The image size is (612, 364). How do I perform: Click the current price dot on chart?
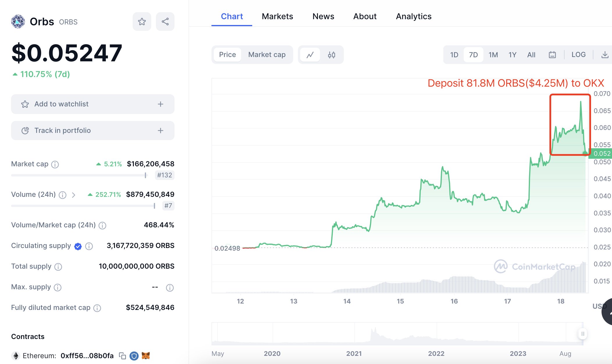pos(585,153)
